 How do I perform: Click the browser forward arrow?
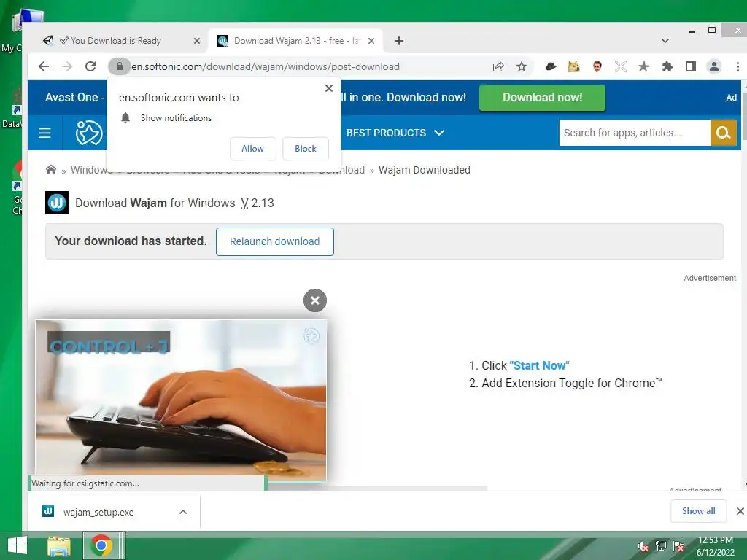(67, 66)
